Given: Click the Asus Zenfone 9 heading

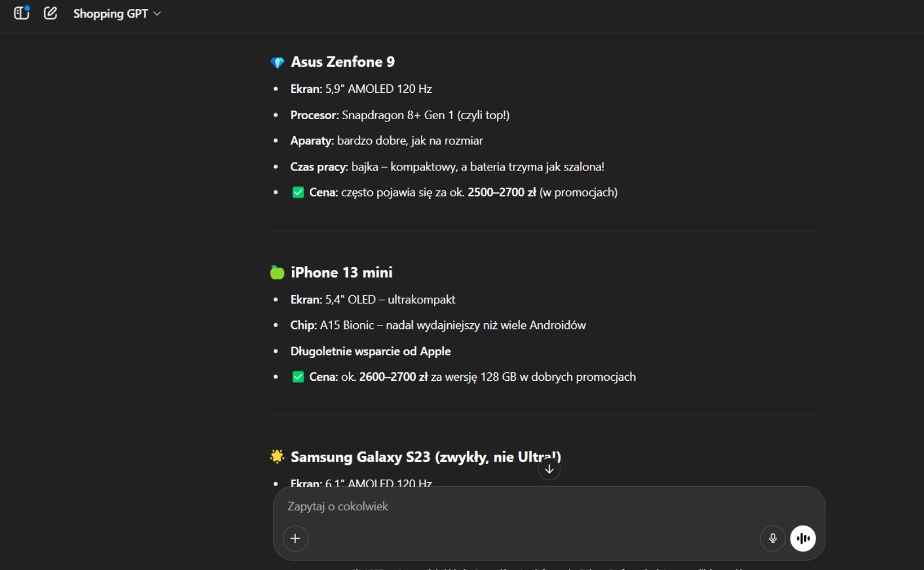Looking at the screenshot, I should pos(343,62).
